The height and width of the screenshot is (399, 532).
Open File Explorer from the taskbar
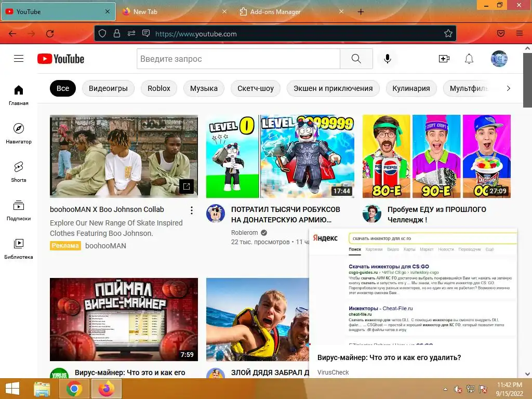point(42,389)
